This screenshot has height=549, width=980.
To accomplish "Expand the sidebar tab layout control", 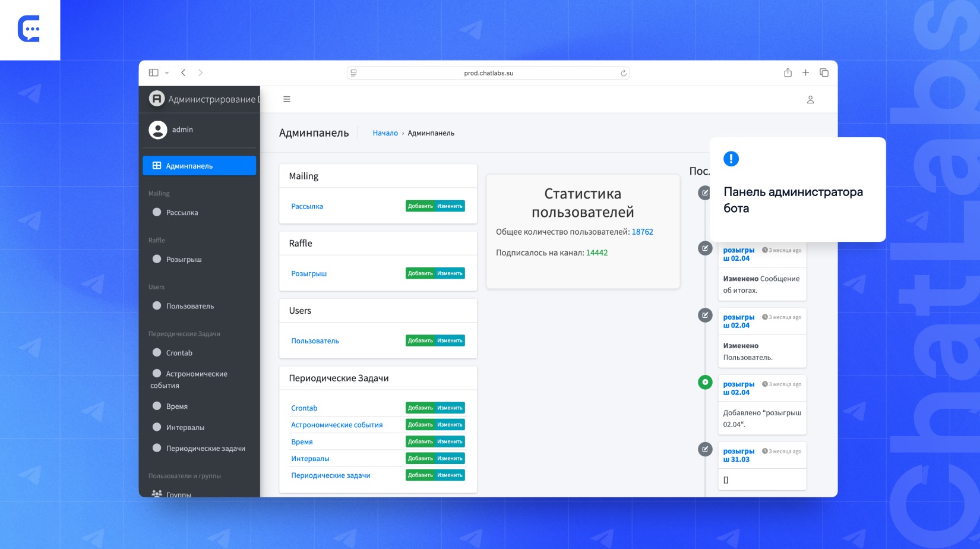I will pyautogui.click(x=154, y=72).
